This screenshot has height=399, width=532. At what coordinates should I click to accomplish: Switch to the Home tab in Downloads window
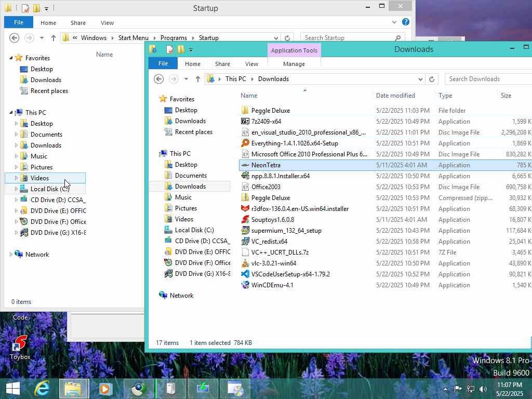point(193,64)
